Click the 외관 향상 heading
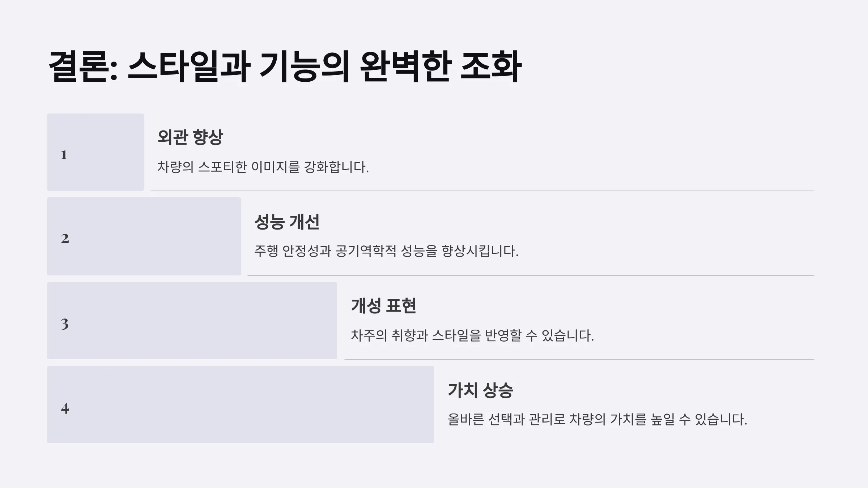 click(x=190, y=137)
